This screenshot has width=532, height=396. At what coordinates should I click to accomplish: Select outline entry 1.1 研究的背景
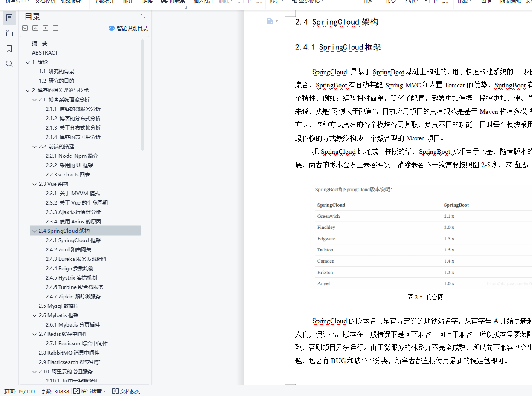coord(56,72)
